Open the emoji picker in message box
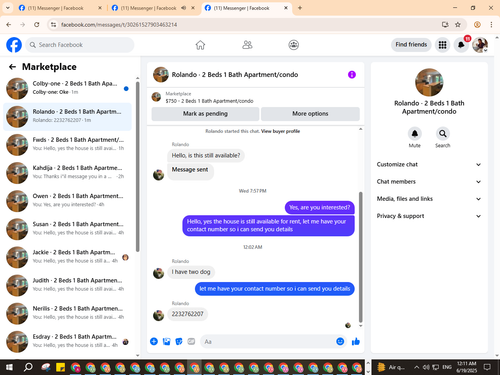The height and width of the screenshot is (375, 500). 340,341
